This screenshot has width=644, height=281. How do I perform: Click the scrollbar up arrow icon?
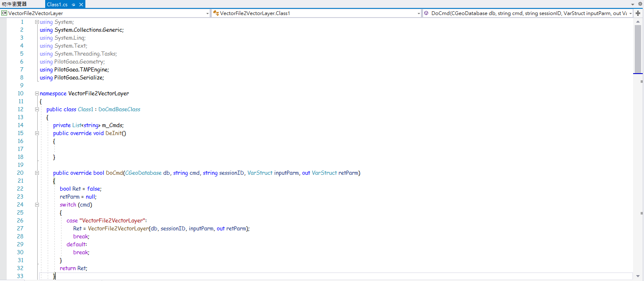[638, 20]
